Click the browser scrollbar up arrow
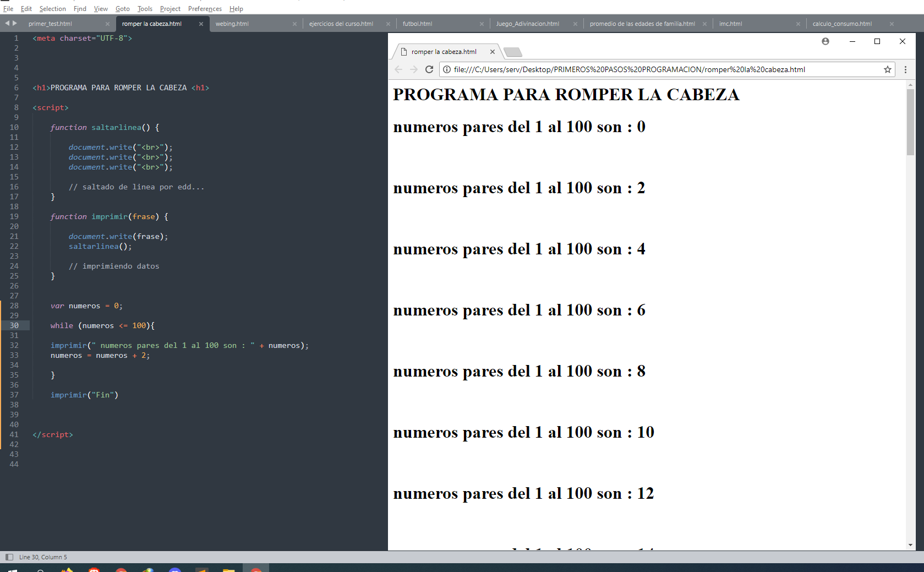The width and height of the screenshot is (924, 572). click(911, 85)
